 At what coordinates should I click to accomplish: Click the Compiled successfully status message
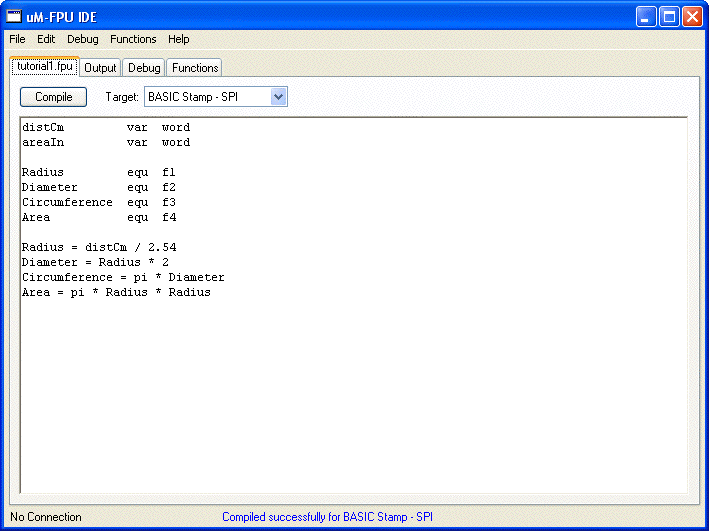point(327,517)
